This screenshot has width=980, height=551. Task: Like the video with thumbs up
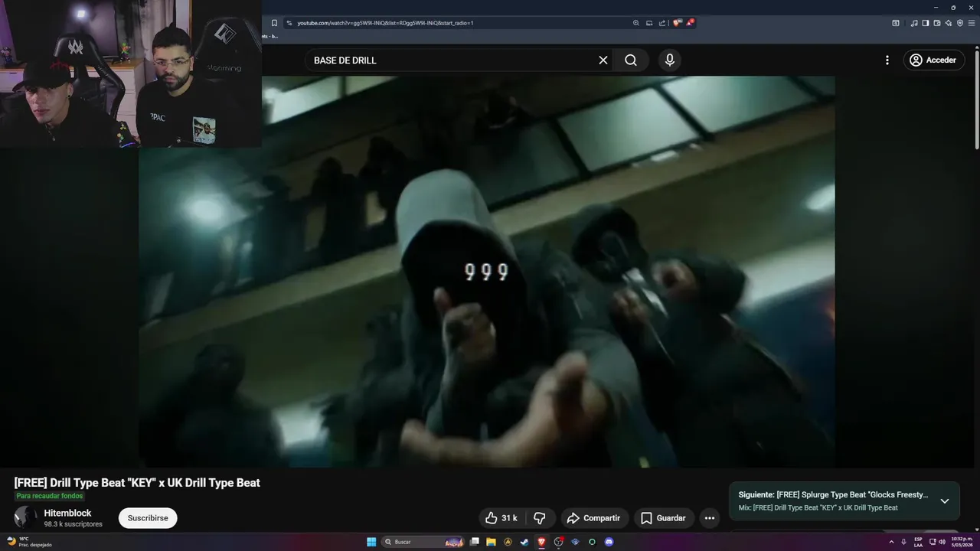pos(502,518)
